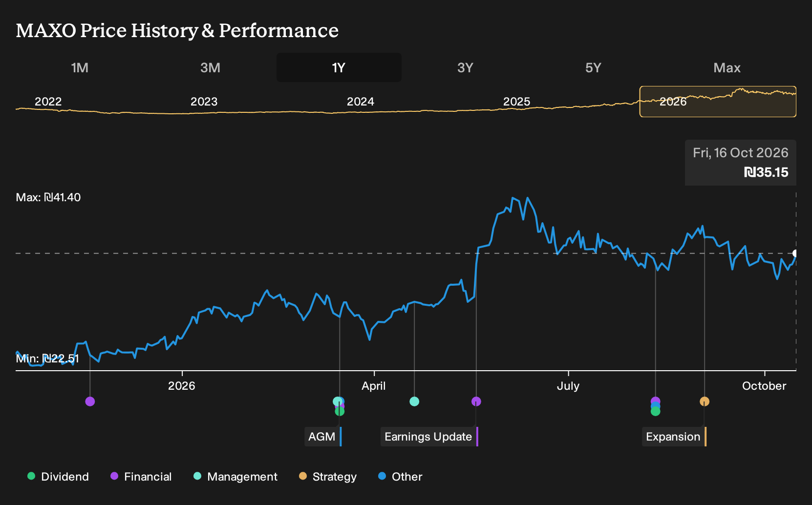Screen dimensions: 812x505
Task: Toggle the Other legend filter
Action: (400, 477)
